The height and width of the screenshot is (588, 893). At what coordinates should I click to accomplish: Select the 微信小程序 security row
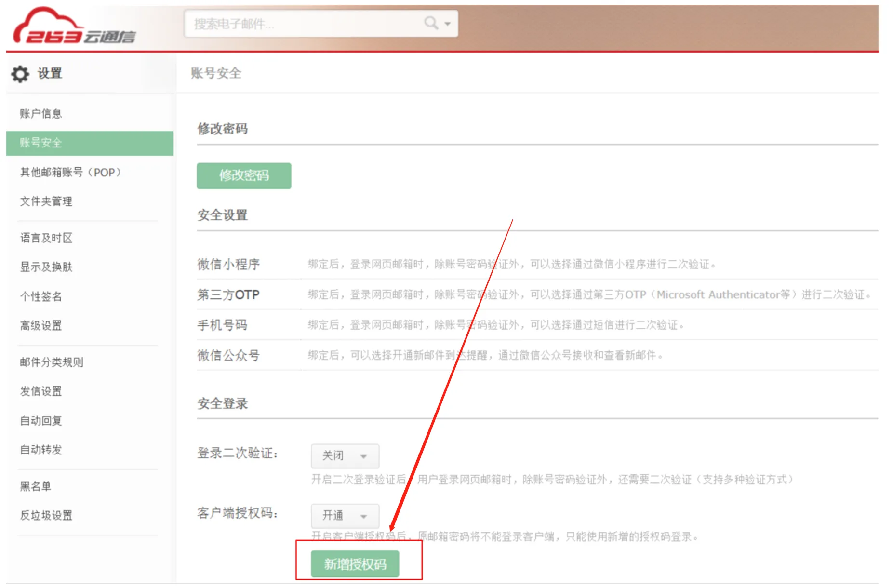537,264
